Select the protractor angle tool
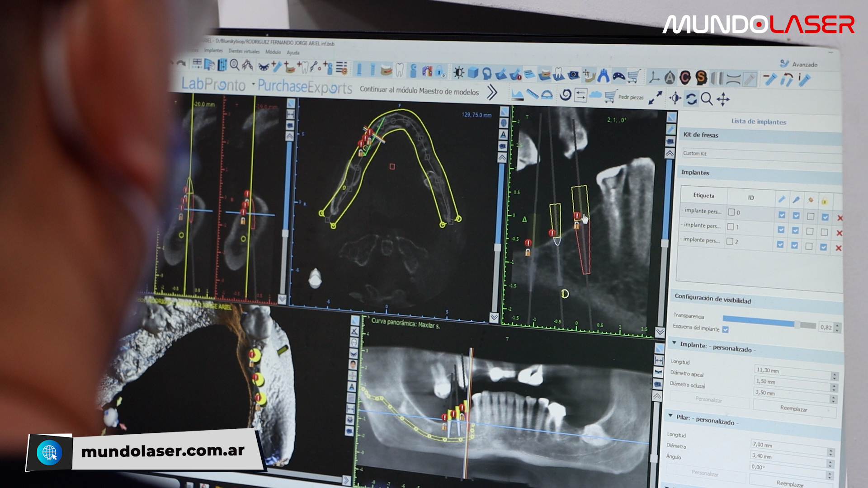 pyautogui.click(x=547, y=94)
